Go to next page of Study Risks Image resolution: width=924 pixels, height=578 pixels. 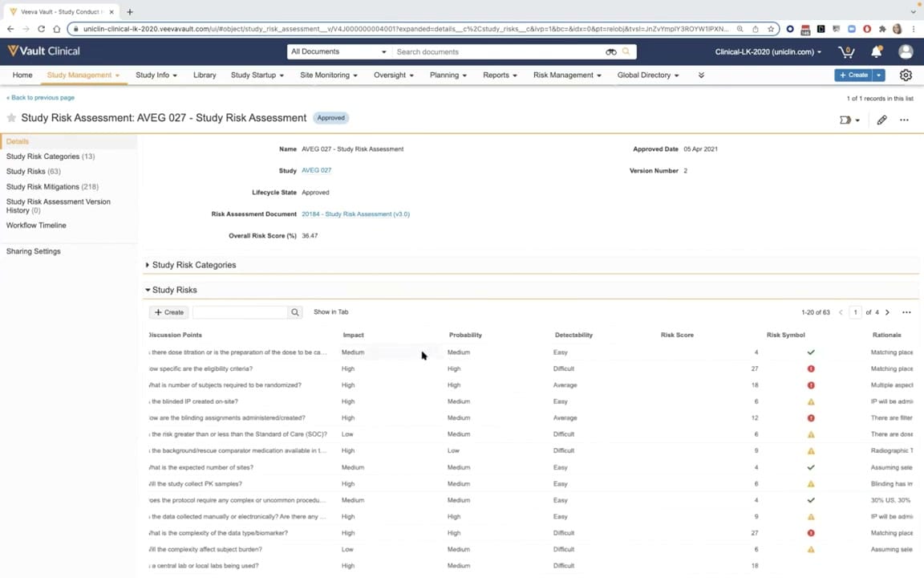[x=887, y=312]
